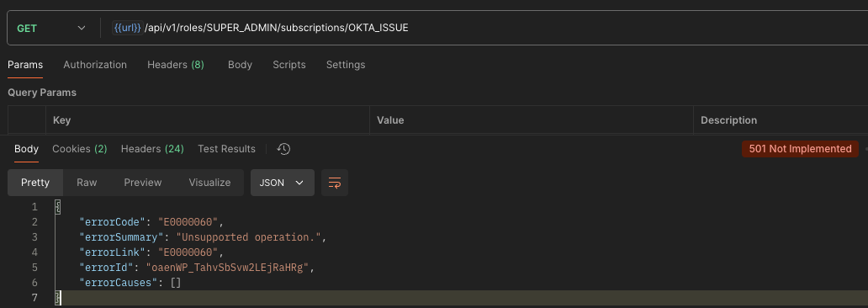Open the GET method dropdown

[51, 28]
